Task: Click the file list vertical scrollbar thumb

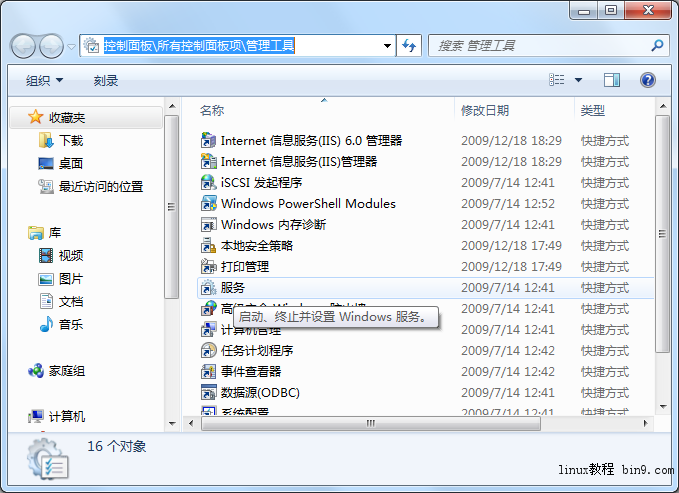Action: coord(663,234)
